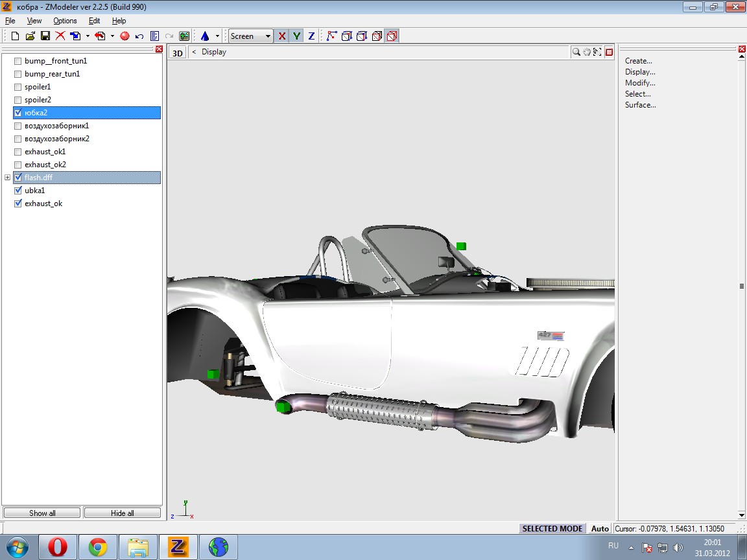Expand the flash.dff tree node
The width and height of the screenshot is (747, 560).
(x=8, y=178)
